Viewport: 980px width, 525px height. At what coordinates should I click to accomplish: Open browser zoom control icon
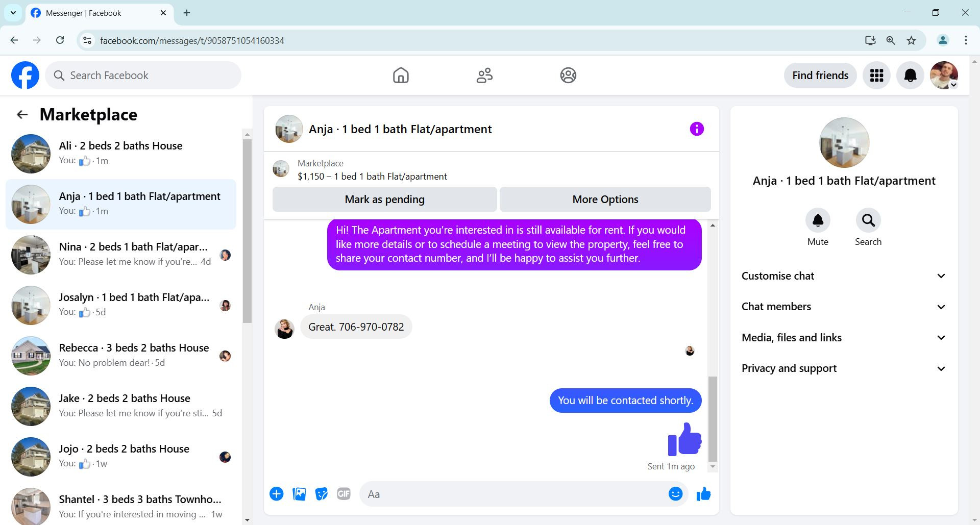[x=891, y=40]
